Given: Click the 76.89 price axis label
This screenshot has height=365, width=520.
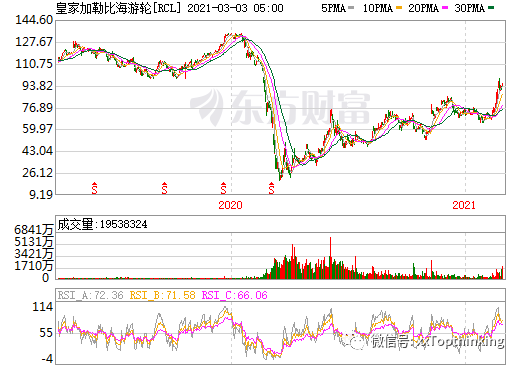Looking at the screenshot, I should tap(37, 108).
